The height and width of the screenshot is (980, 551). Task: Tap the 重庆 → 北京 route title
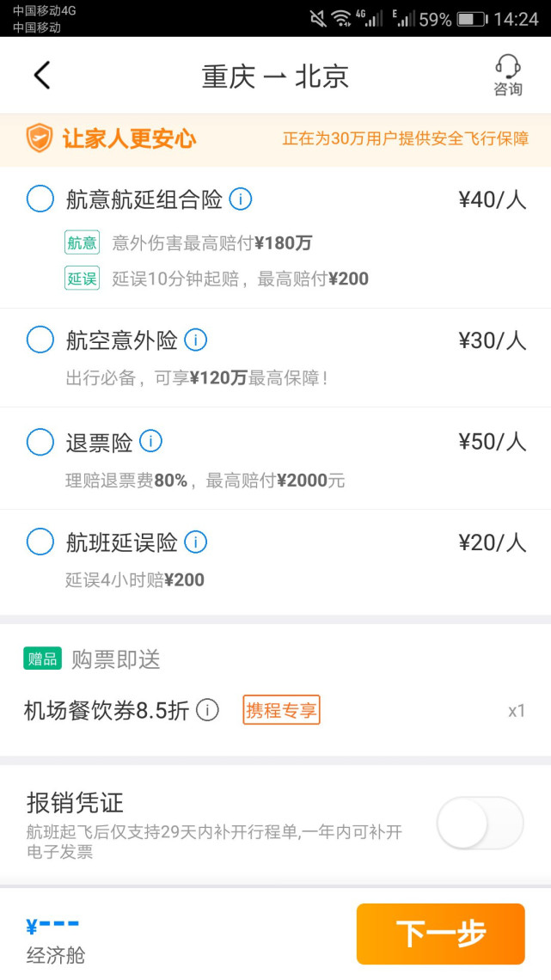pos(275,77)
